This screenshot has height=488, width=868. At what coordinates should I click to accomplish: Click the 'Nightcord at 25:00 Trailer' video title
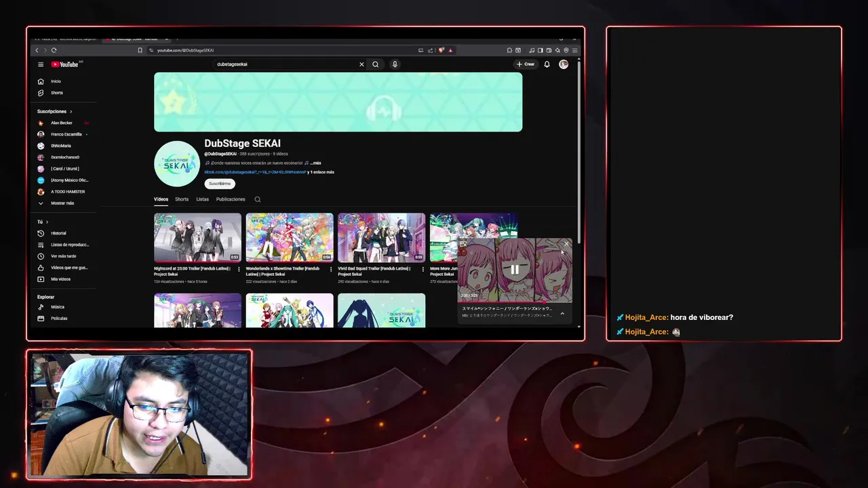click(x=192, y=271)
